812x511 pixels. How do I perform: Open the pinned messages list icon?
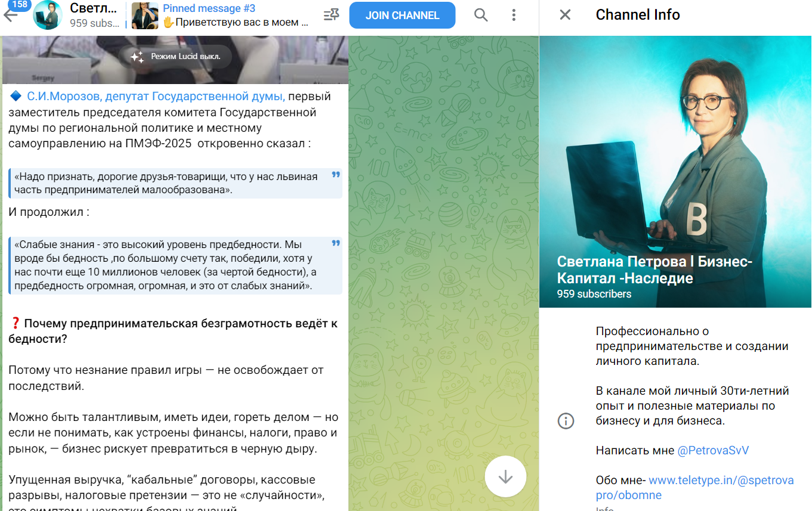[x=331, y=16]
